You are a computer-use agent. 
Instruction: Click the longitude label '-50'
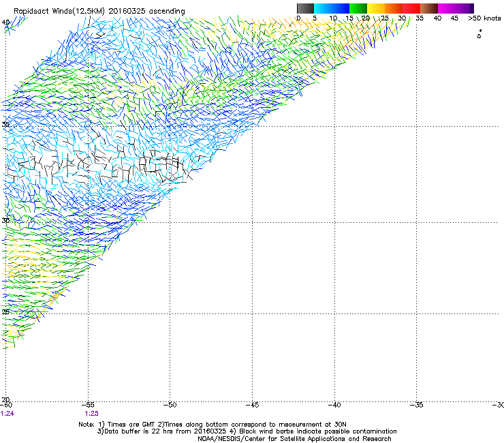(x=170, y=405)
